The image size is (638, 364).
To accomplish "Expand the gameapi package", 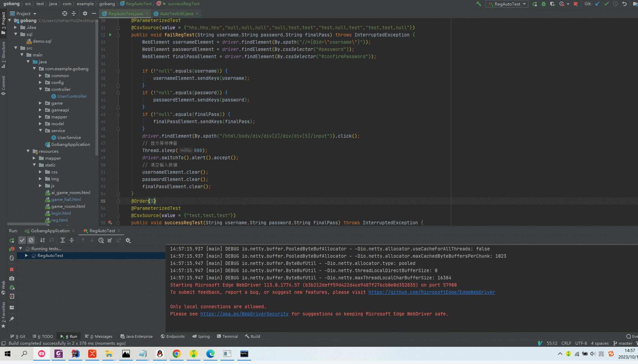I will 40,110.
